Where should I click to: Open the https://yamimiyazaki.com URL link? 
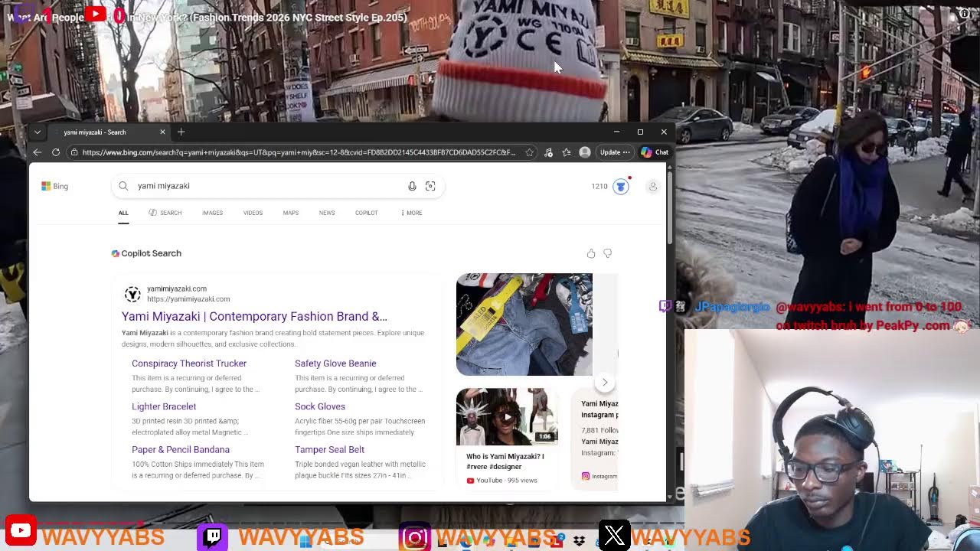188,299
